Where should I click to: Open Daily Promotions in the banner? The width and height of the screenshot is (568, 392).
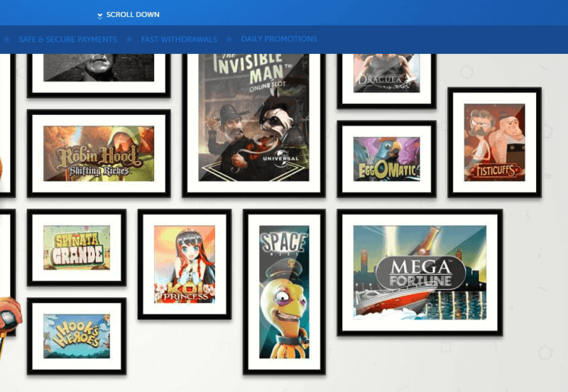coord(279,39)
